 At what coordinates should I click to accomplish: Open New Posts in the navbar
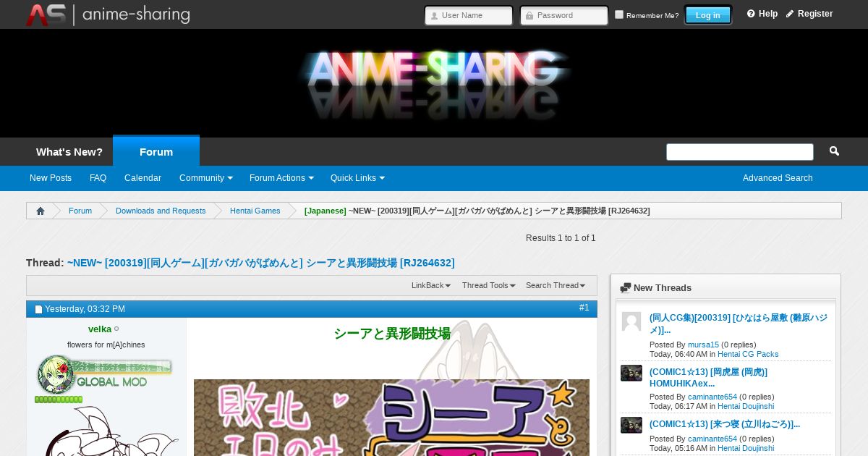coord(51,178)
